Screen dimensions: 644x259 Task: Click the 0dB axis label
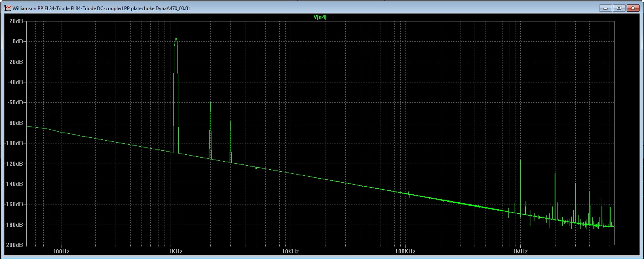(17, 41)
